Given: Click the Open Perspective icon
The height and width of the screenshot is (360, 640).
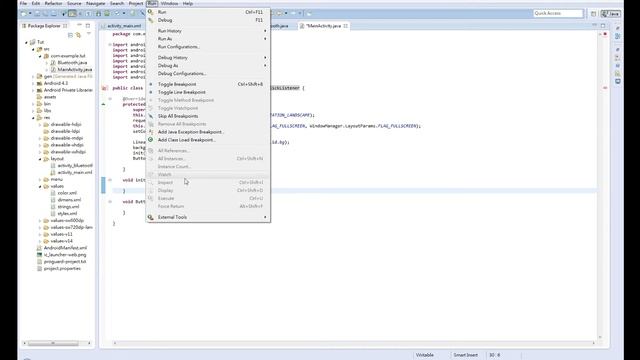Looking at the screenshot, I should (593, 13).
